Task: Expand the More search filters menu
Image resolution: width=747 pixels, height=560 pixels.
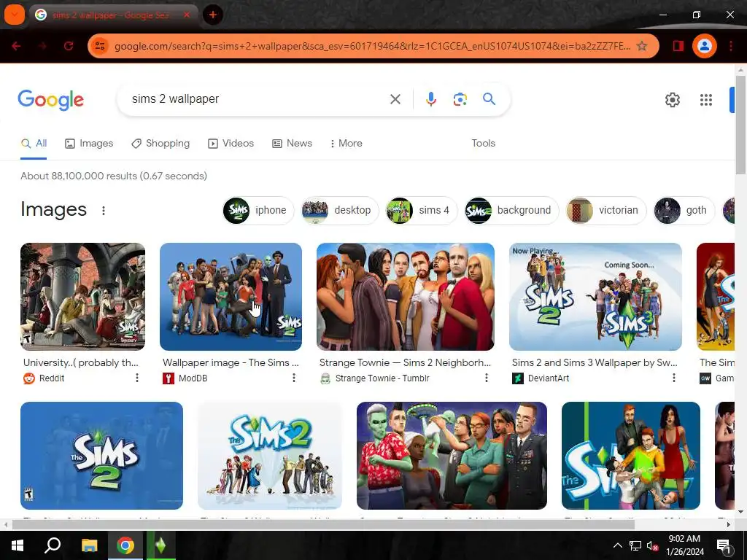Action: click(x=347, y=144)
